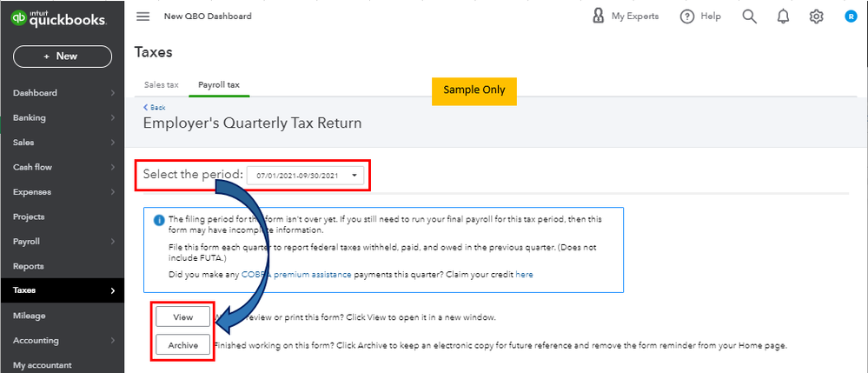This screenshot has height=373, width=868.
Task: Click the QuickBooks logo
Action: click(x=61, y=18)
